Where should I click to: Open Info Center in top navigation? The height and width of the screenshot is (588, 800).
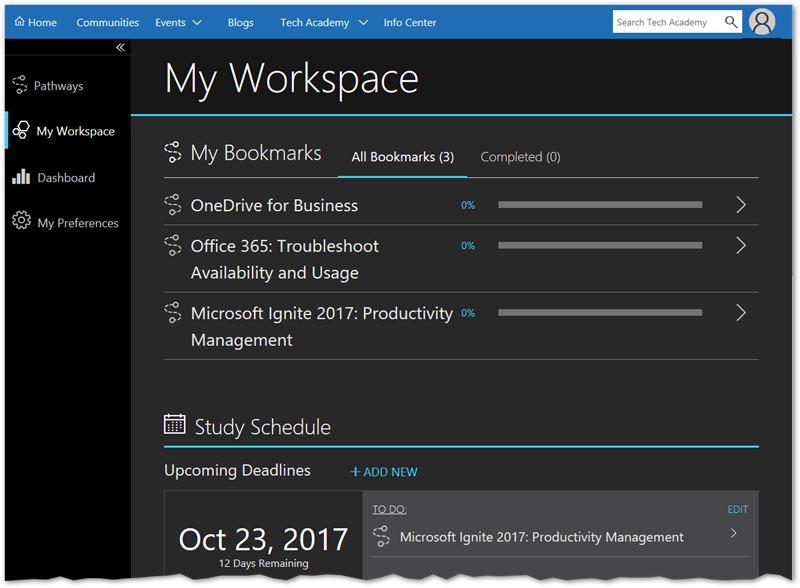pyautogui.click(x=410, y=22)
